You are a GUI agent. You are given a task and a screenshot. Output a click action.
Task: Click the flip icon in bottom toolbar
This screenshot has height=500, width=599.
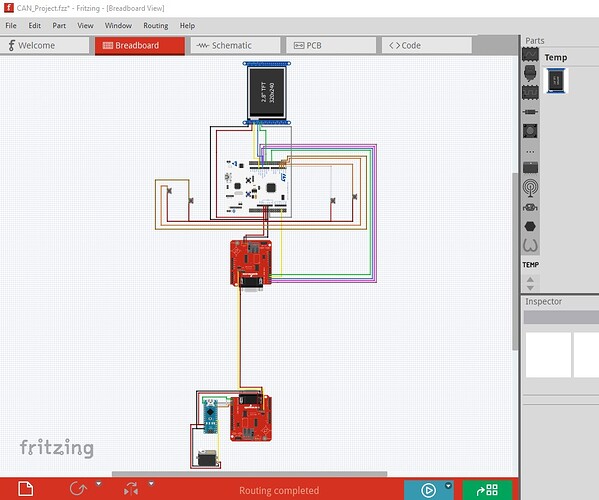click(x=131, y=489)
